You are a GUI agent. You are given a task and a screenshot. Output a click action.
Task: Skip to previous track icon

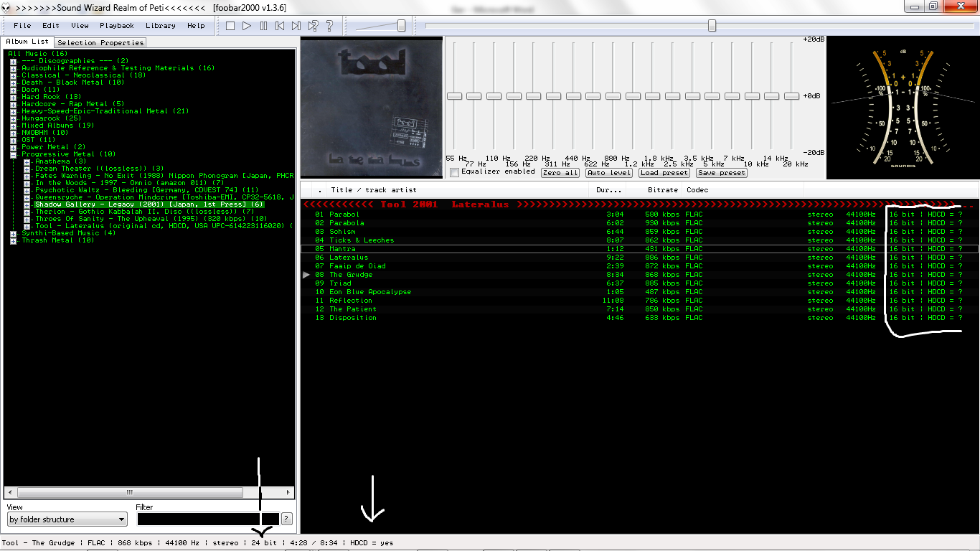click(x=280, y=26)
